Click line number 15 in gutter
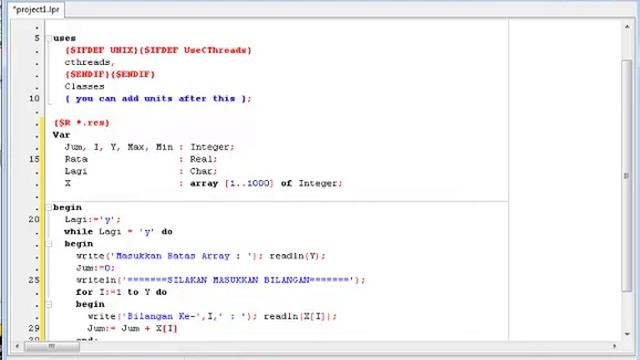 click(x=34, y=159)
